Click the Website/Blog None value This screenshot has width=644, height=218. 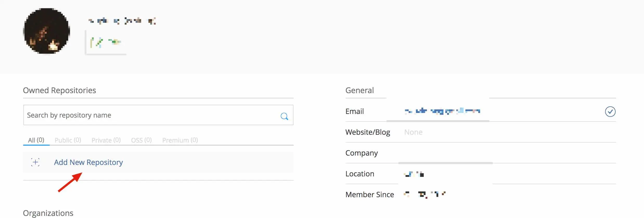413,132
